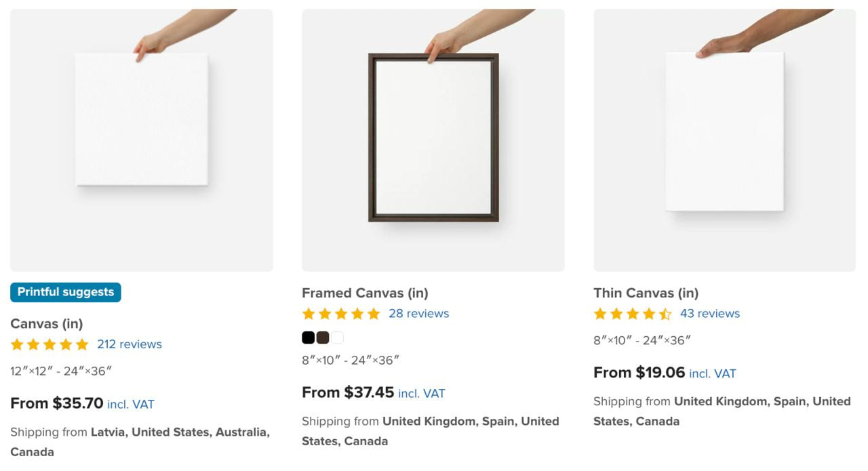The width and height of the screenshot is (868, 471).
Task: Click the star rating under Canvas (in)
Action: pyautogui.click(x=50, y=344)
